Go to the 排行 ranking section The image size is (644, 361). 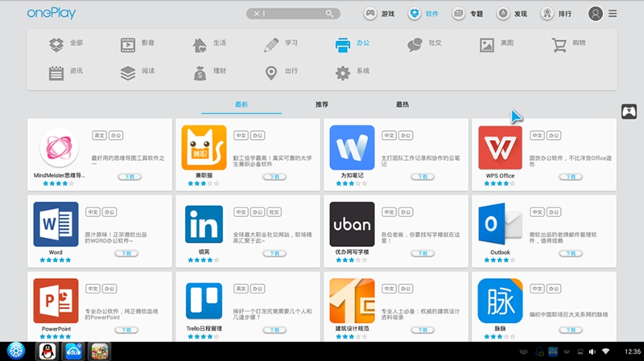click(x=557, y=14)
